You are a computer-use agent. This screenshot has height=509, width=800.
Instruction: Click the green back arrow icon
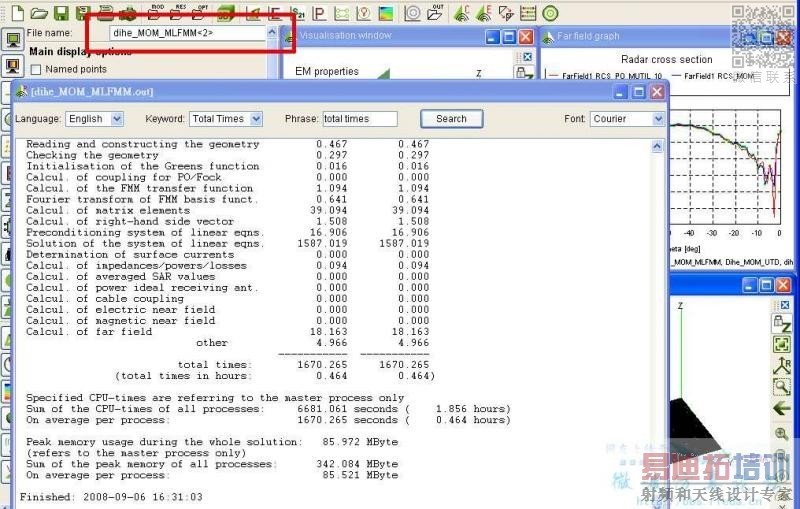(x=781, y=409)
